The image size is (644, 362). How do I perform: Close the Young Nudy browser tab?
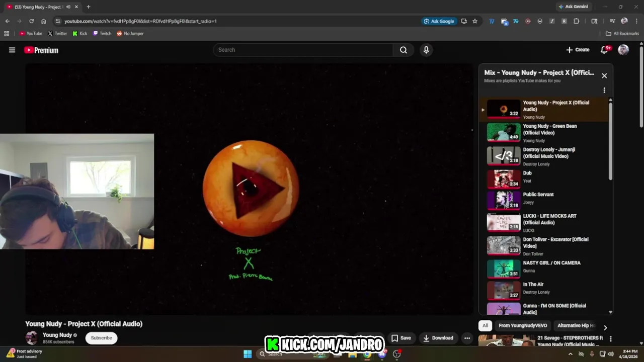point(76,7)
